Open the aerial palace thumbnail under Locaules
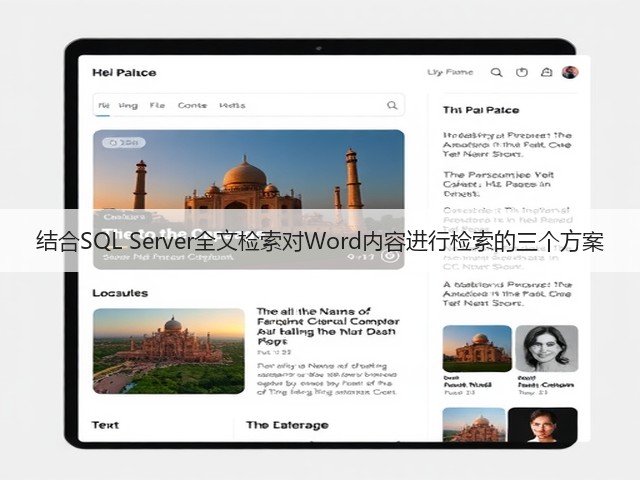 click(x=169, y=351)
